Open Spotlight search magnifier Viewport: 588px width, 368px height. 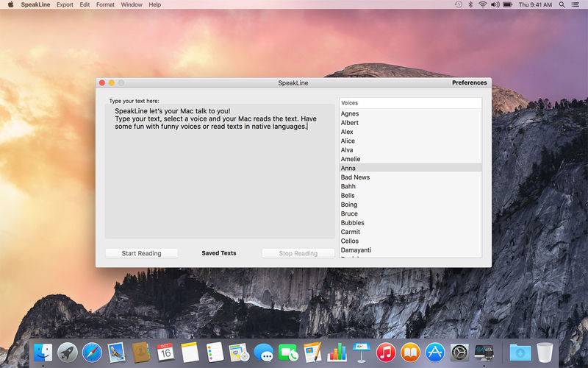click(562, 4)
